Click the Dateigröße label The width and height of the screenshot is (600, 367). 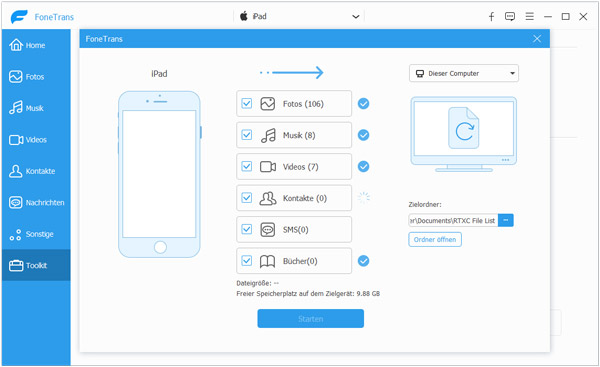pos(258,283)
